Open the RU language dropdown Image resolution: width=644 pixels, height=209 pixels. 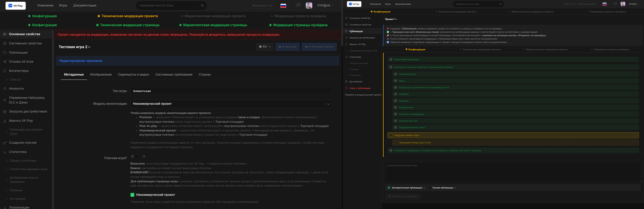(x=264, y=47)
